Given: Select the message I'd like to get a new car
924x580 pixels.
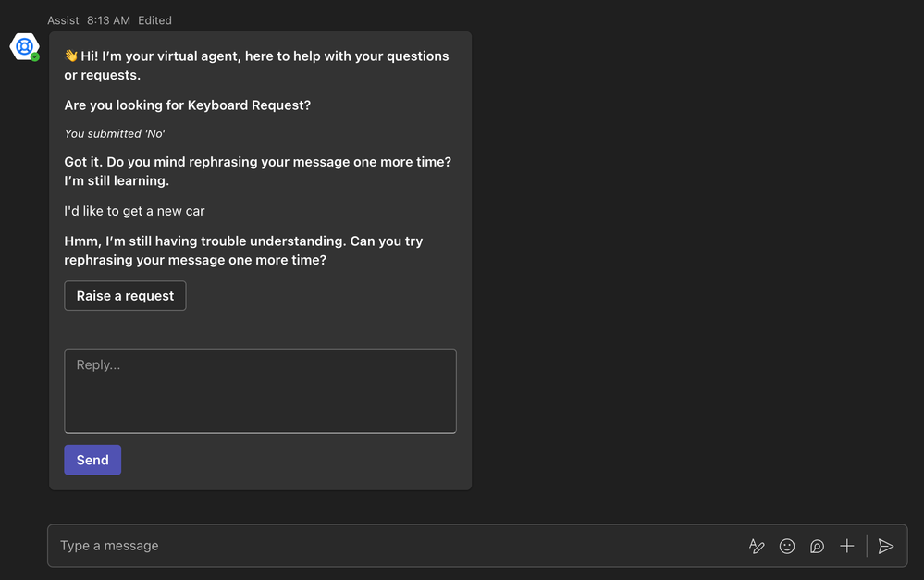Looking at the screenshot, I should [x=134, y=211].
